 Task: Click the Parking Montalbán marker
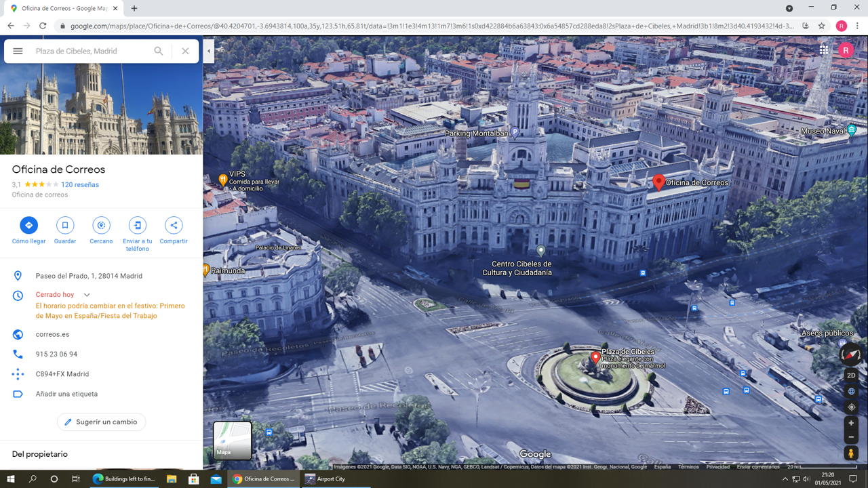(515, 134)
